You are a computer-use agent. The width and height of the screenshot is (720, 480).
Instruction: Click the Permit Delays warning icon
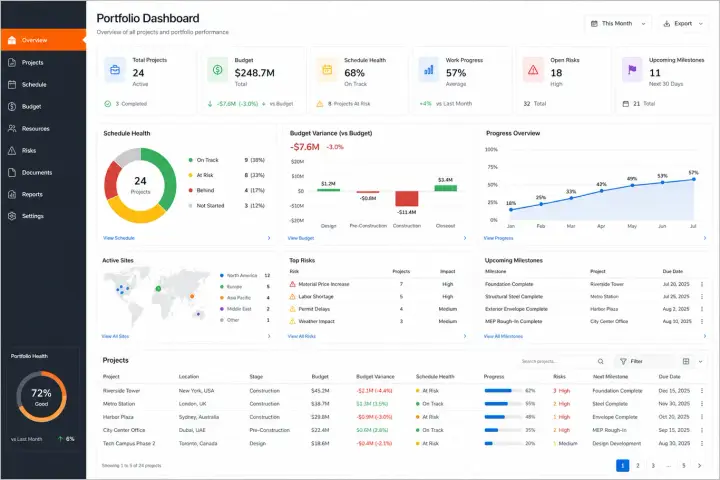coord(292,309)
